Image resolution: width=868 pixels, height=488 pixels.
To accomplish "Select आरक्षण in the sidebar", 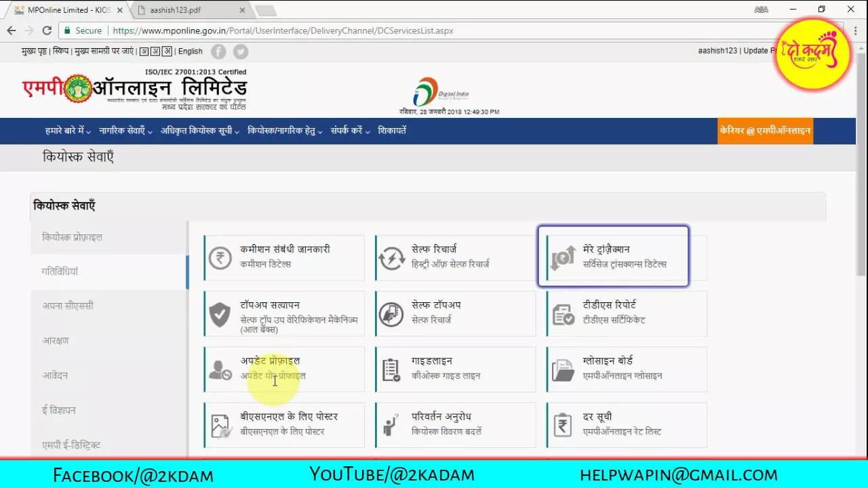I will point(108,341).
